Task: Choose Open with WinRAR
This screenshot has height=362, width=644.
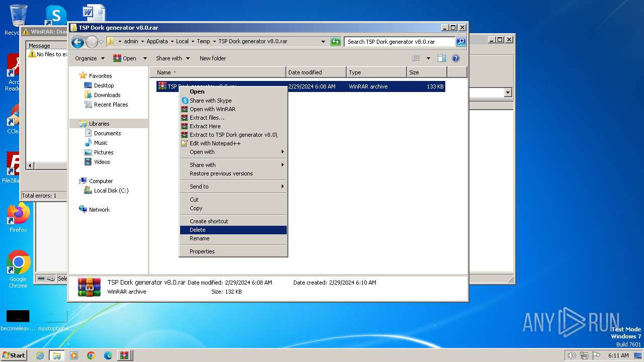Action: [x=233, y=109]
